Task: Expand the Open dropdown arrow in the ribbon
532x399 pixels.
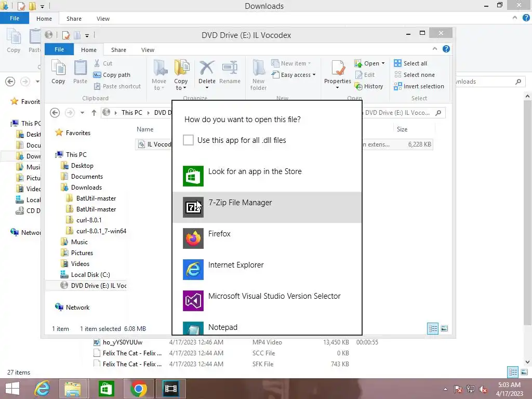Action: click(383, 63)
